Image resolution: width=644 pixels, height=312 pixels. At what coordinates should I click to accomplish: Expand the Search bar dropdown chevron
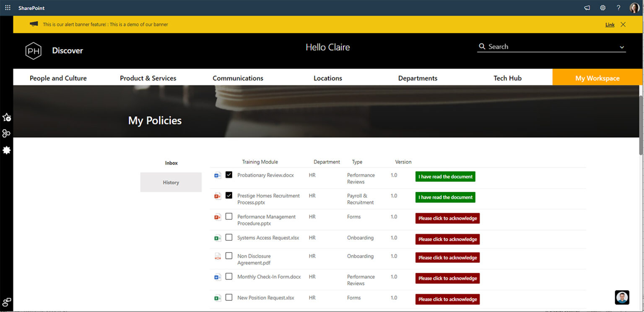[621, 47]
